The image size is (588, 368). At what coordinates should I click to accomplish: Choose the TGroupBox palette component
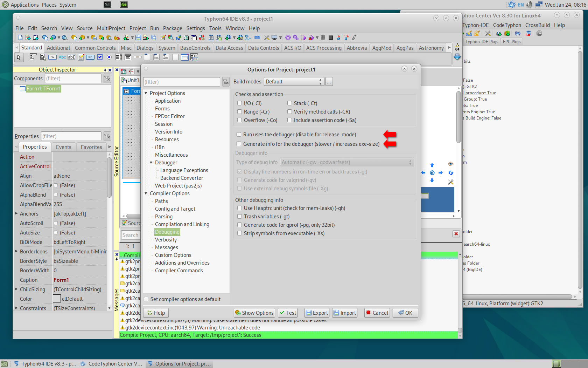click(147, 57)
